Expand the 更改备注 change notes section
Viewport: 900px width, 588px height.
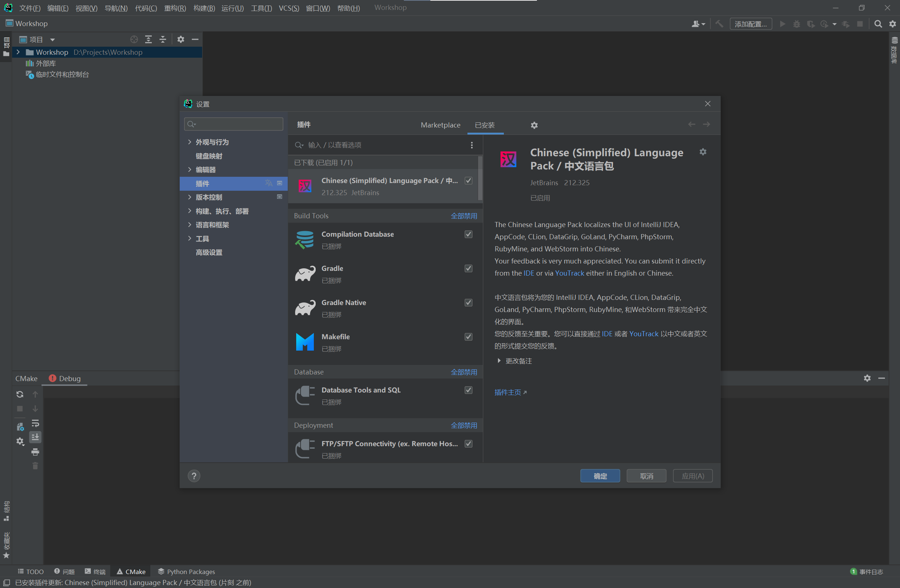(499, 361)
